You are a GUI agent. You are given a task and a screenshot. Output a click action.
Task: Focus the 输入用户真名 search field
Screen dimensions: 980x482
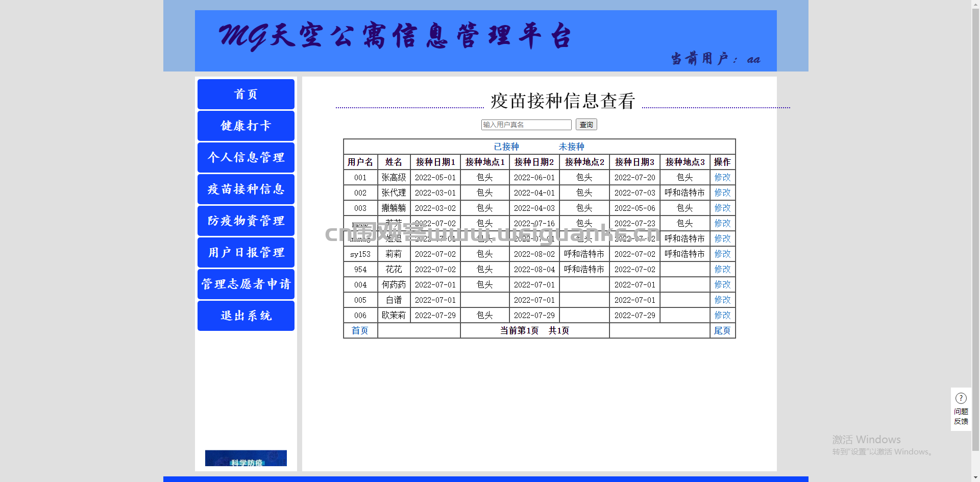(x=526, y=125)
